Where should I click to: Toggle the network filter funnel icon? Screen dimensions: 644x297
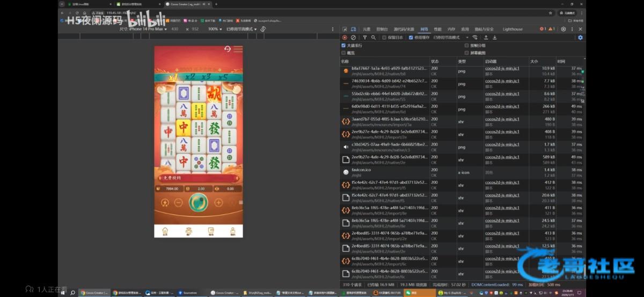(x=365, y=38)
